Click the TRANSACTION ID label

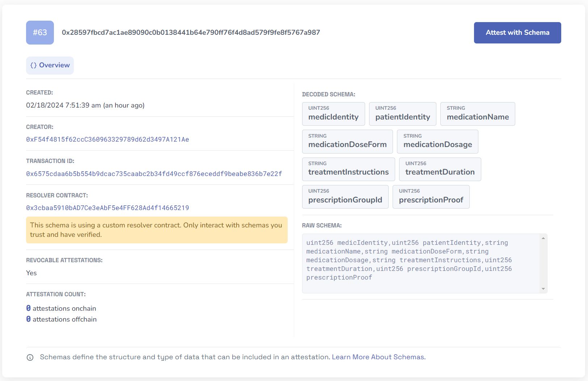click(50, 161)
